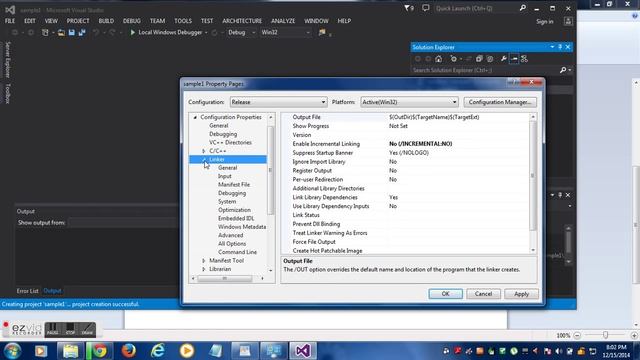Click the Cancel button

point(483,294)
